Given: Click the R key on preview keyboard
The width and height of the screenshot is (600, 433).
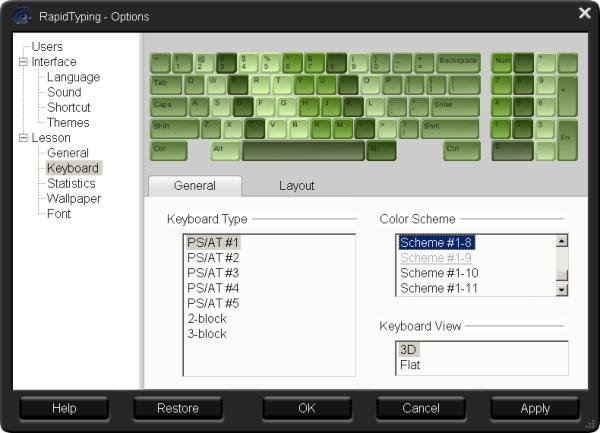Looking at the screenshot, I should 260,85.
